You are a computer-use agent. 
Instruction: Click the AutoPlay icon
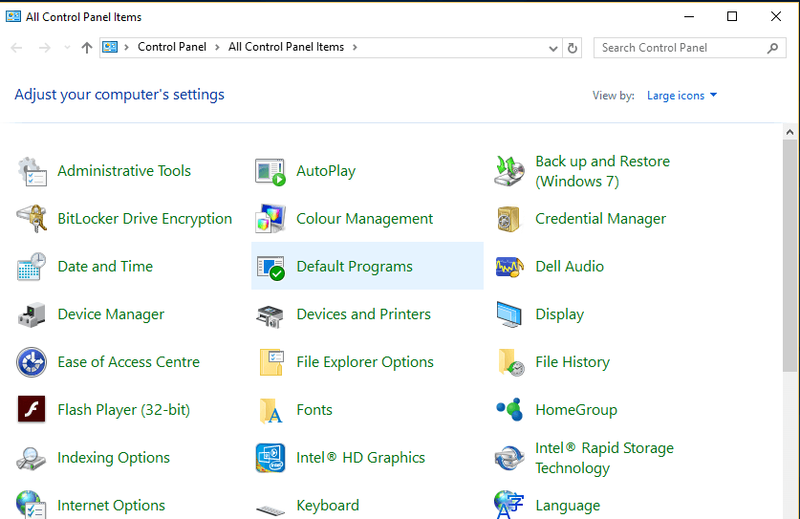[x=270, y=171]
